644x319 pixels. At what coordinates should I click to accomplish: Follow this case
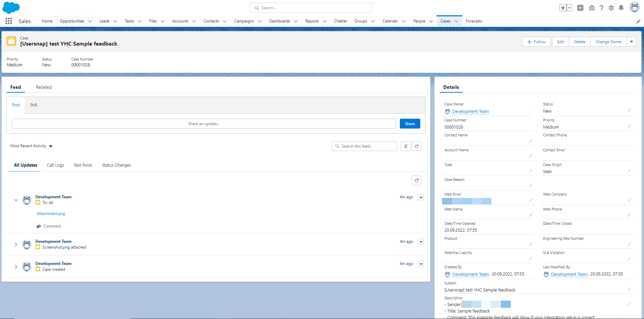point(536,42)
